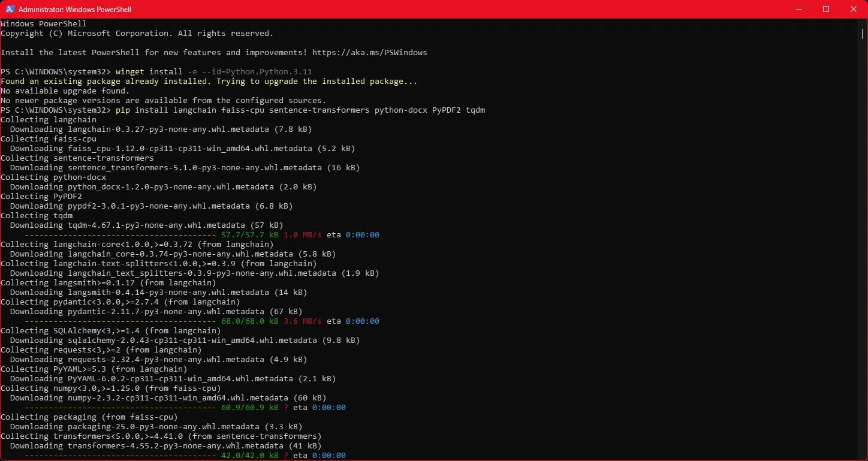Click the 'Collecting tqdm' line
Viewport: 868px width, 461px height.
point(37,216)
